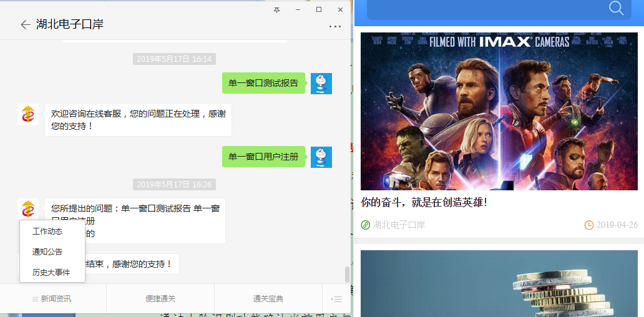644x317 pixels.
Task: Click the 您所提出的问题 reply bubble
Action: click(135, 221)
